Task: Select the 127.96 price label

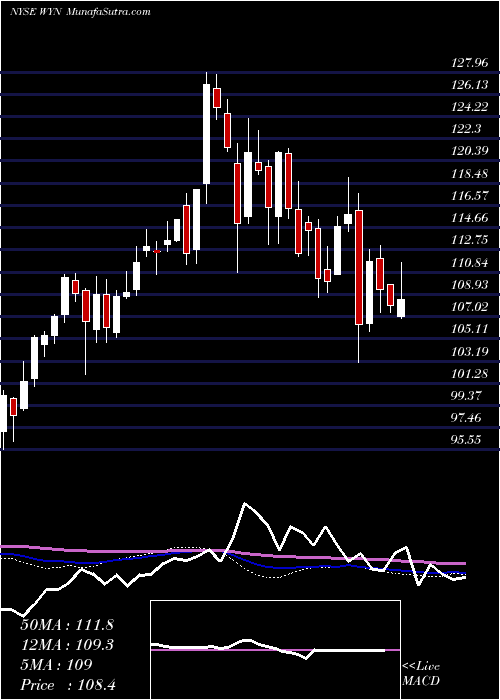Action: pyautogui.click(x=470, y=62)
